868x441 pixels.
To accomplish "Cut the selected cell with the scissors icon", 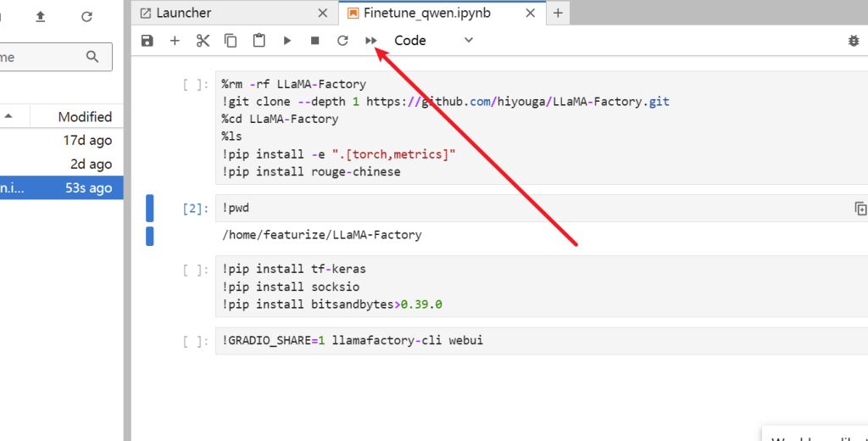I will (x=203, y=41).
